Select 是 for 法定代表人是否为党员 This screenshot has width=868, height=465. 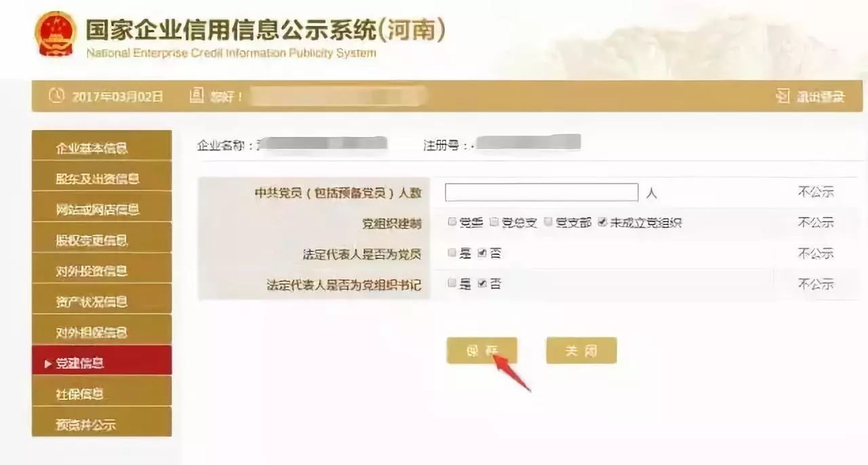click(452, 253)
